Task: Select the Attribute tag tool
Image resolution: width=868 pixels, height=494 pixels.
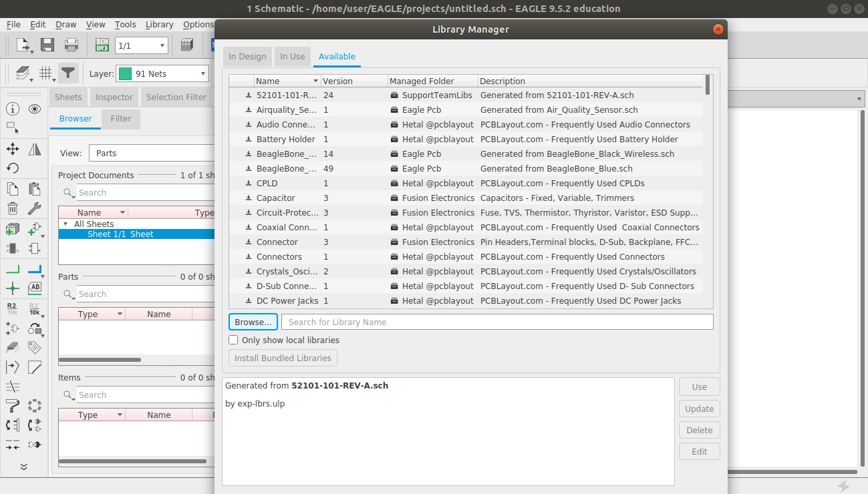Action: tap(35, 348)
